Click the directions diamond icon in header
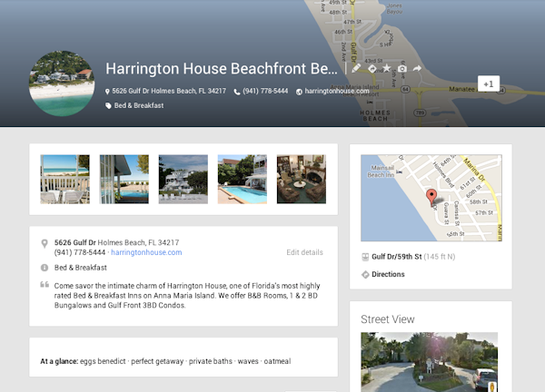Screen dimensions: 545x392 tap(372, 69)
